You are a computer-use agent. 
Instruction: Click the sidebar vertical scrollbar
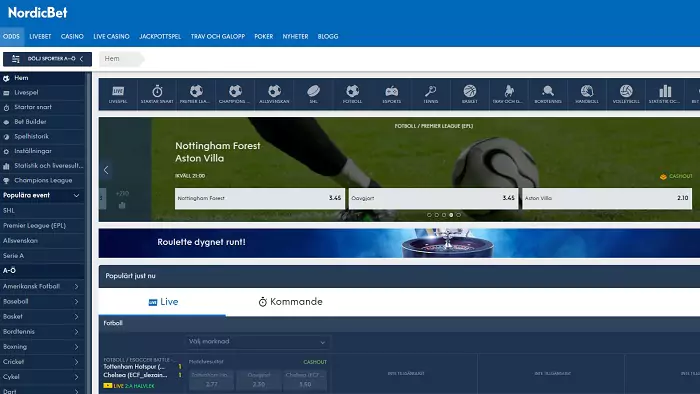pyautogui.click(x=89, y=232)
